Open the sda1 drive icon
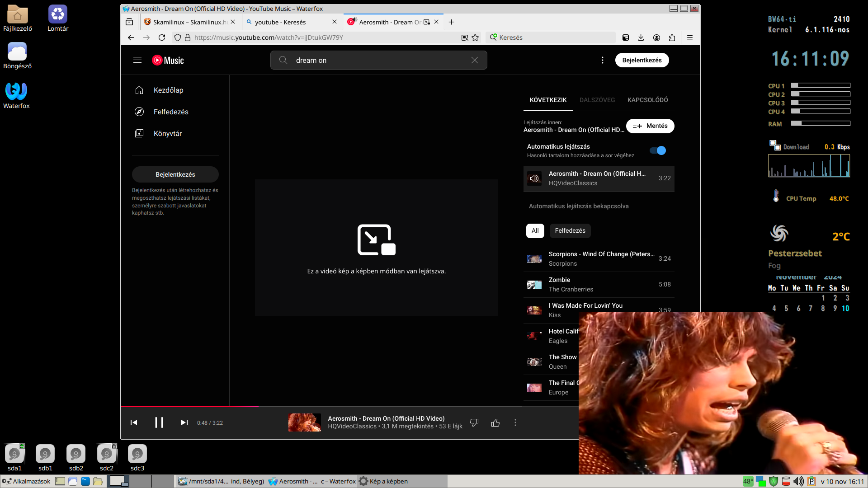 tap(14, 458)
